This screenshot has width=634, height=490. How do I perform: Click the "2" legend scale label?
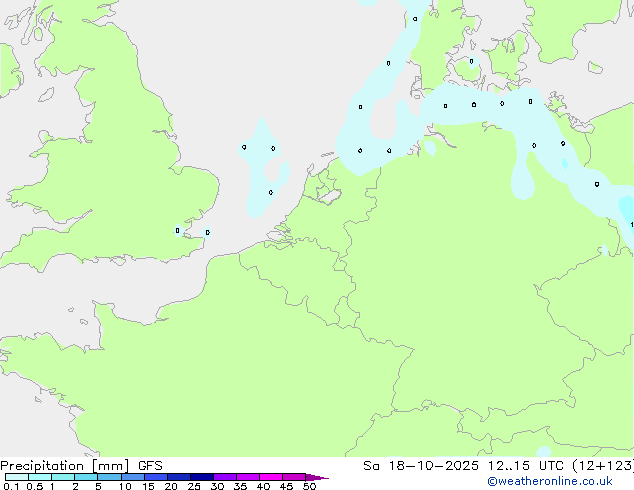tap(75, 486)
